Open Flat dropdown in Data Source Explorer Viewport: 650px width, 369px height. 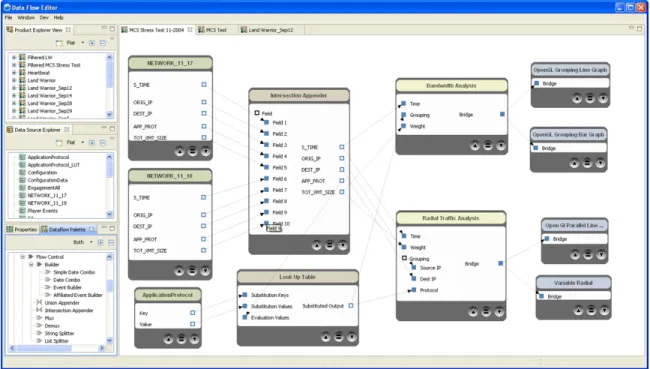[x=82, y=143]
